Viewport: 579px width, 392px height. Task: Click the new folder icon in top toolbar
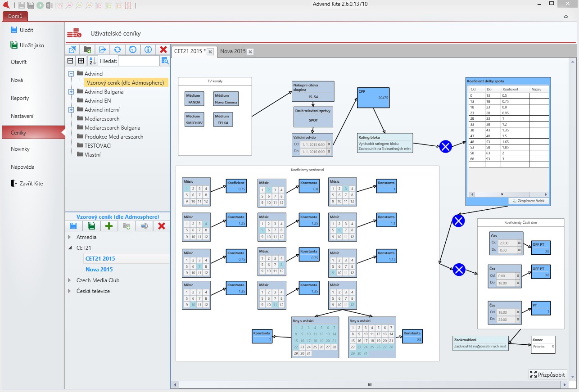[x=87, y=50]
